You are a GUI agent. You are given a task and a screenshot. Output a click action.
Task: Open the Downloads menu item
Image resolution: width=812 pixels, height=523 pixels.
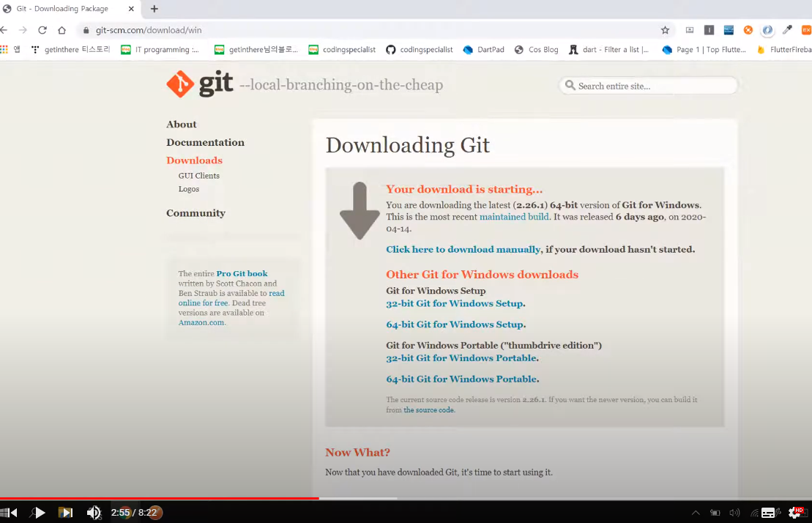pos(194,160)
